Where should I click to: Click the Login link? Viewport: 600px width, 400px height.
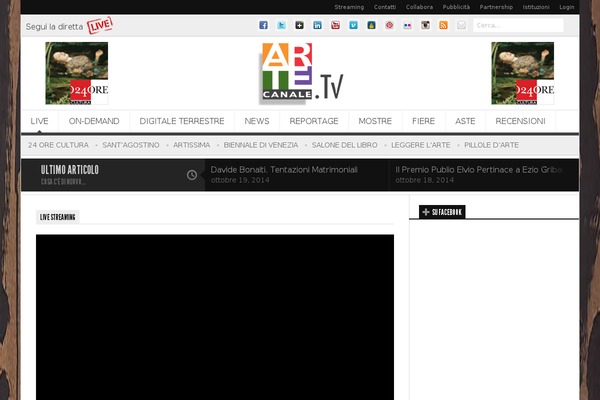[567, 7]
